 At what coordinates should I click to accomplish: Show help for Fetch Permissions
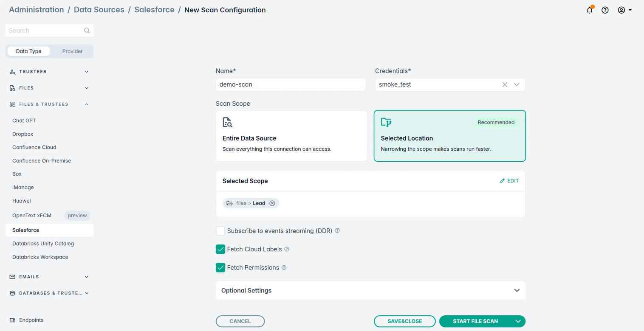tap(284, 268)
